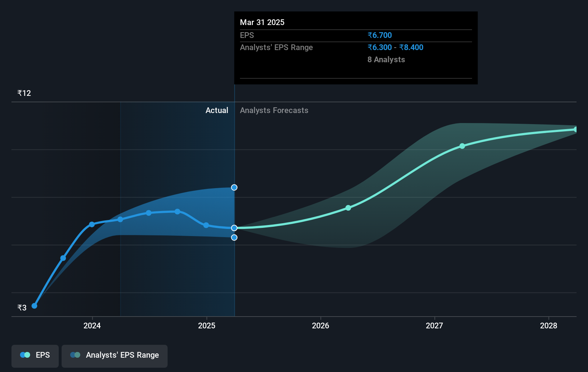Click the ₹3 y-axis label
This screenshot has height=372, width=588.
22,308
